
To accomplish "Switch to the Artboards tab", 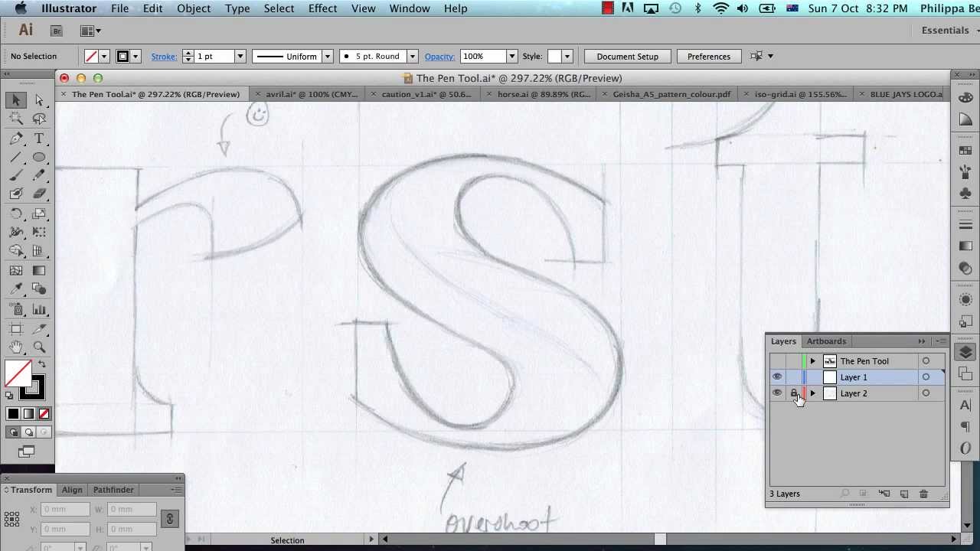I will pyautogui.click(x=826, y=341).
